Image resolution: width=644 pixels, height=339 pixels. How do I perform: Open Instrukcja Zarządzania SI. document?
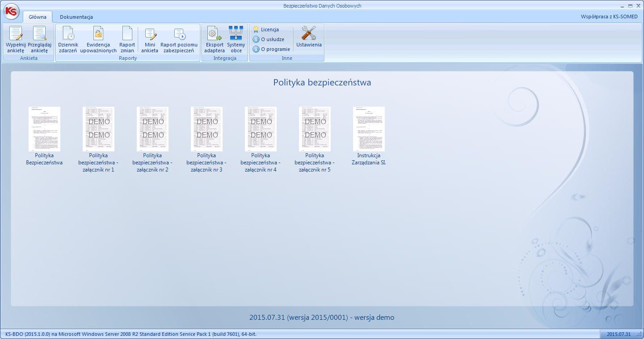tap(369, 129)
